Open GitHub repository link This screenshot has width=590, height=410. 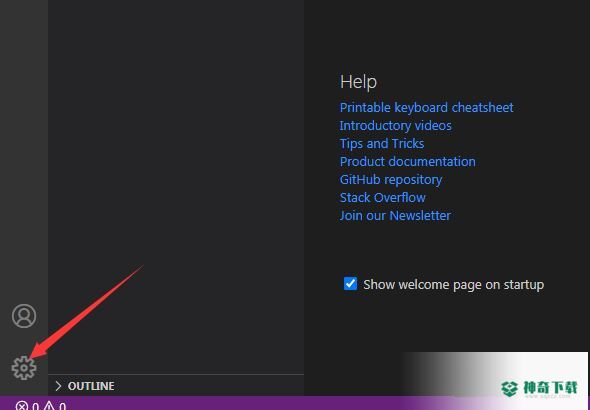(x=391, y=180)
